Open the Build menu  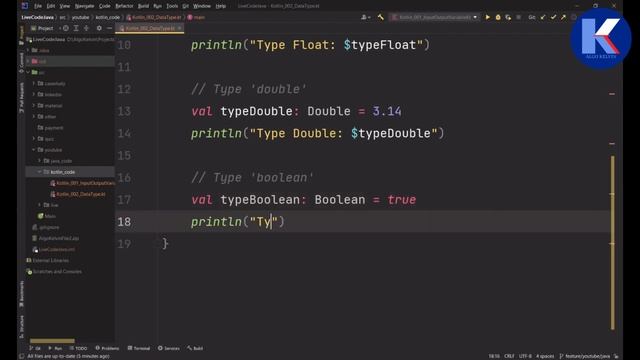(x=143, y=6)
